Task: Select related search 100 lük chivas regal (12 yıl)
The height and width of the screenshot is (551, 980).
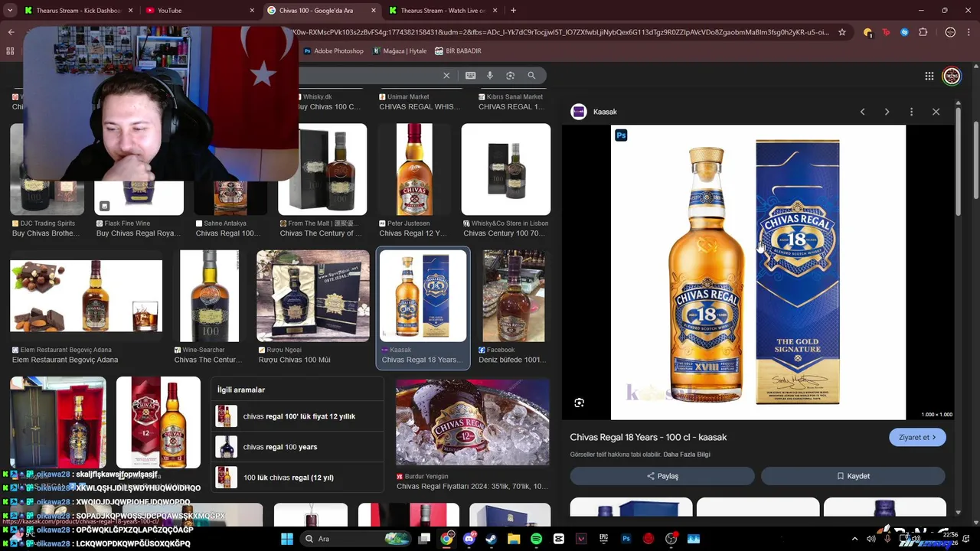Action: pyautogui.click(x=297, y=478)
